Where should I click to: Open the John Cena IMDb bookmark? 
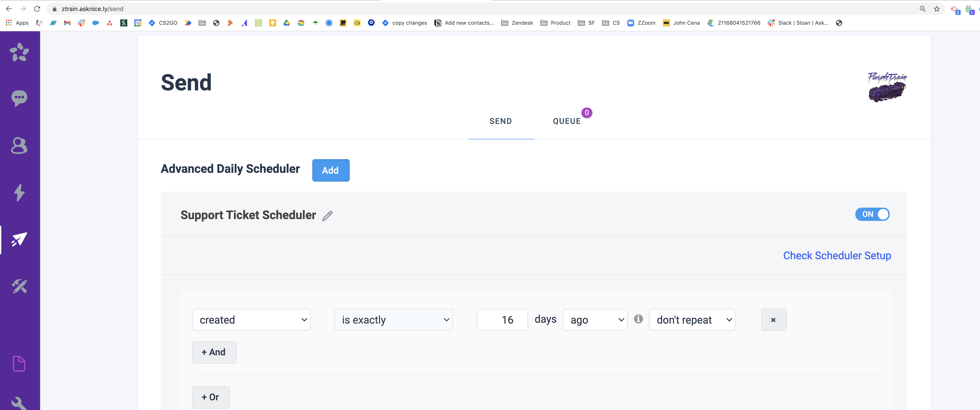(681, 23)
